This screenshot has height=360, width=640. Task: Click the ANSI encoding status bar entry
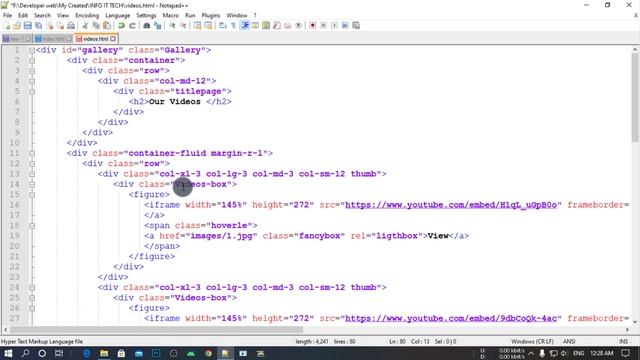tap(569, 341)
